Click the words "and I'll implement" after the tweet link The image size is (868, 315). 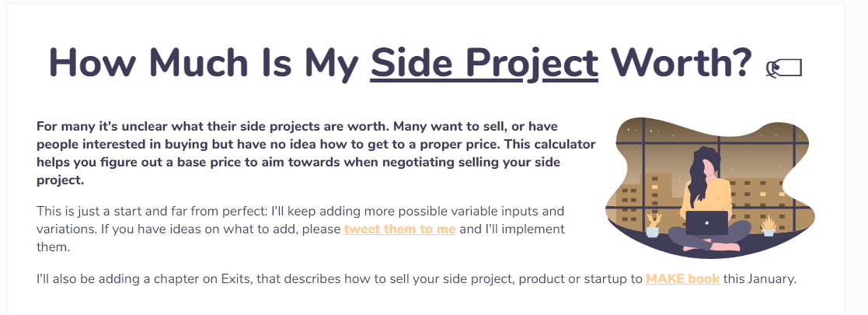pyautogui.click(x=512, y=229)
